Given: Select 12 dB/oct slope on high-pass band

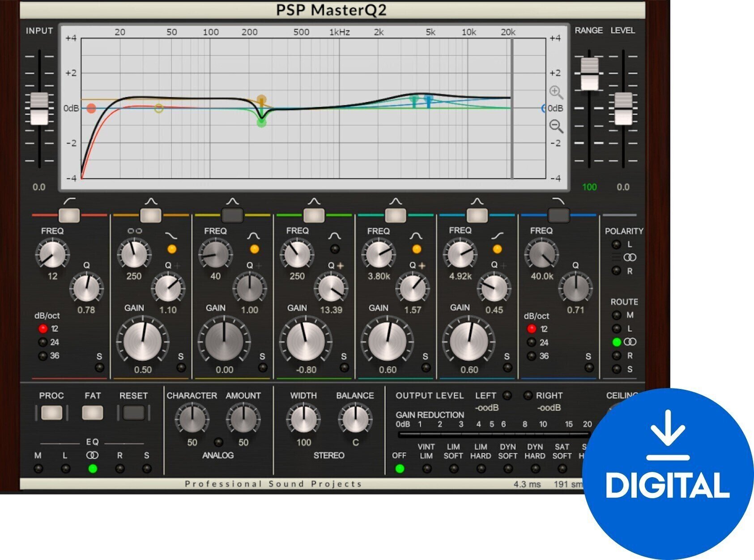Looking at the screenshot, I should coord(43,329).
